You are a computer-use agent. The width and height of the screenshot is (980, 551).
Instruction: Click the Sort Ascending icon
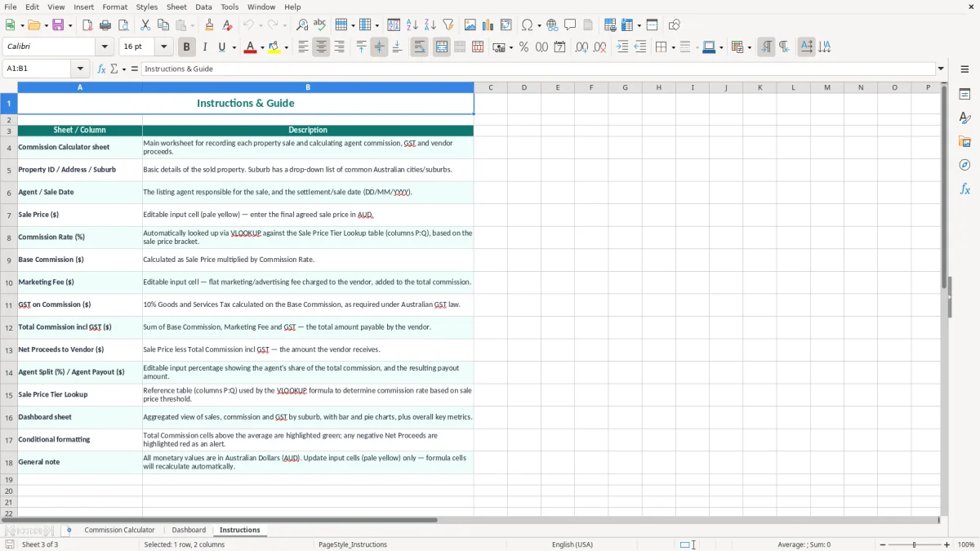[x=412, y=25]
